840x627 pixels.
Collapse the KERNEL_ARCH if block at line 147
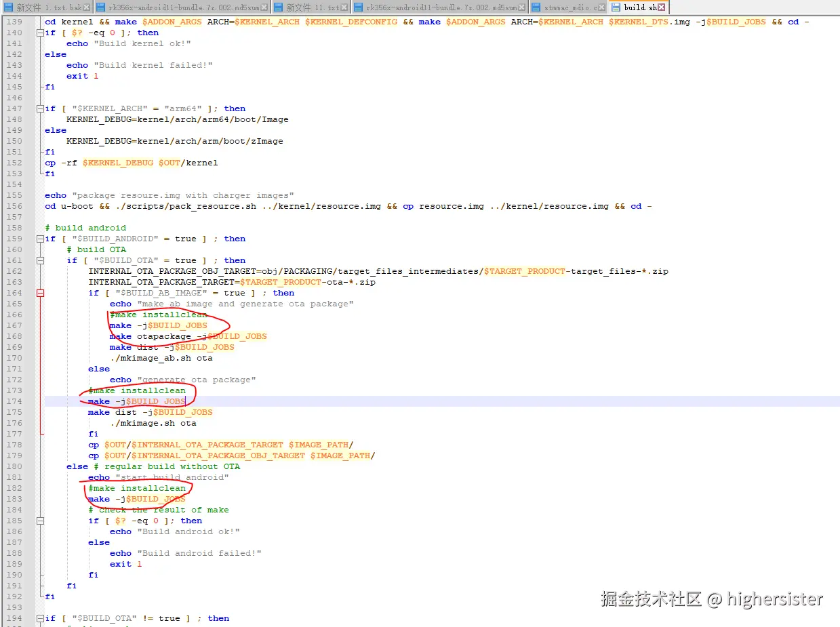[x=40, y=108]
